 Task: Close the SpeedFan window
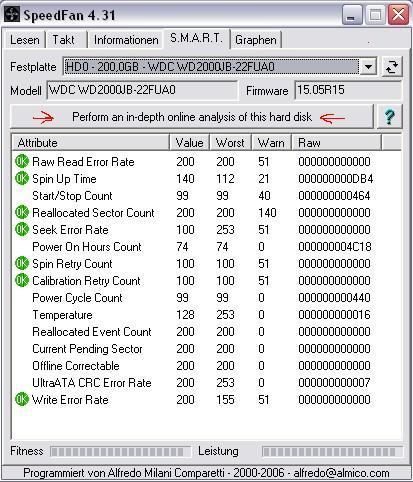398,15
